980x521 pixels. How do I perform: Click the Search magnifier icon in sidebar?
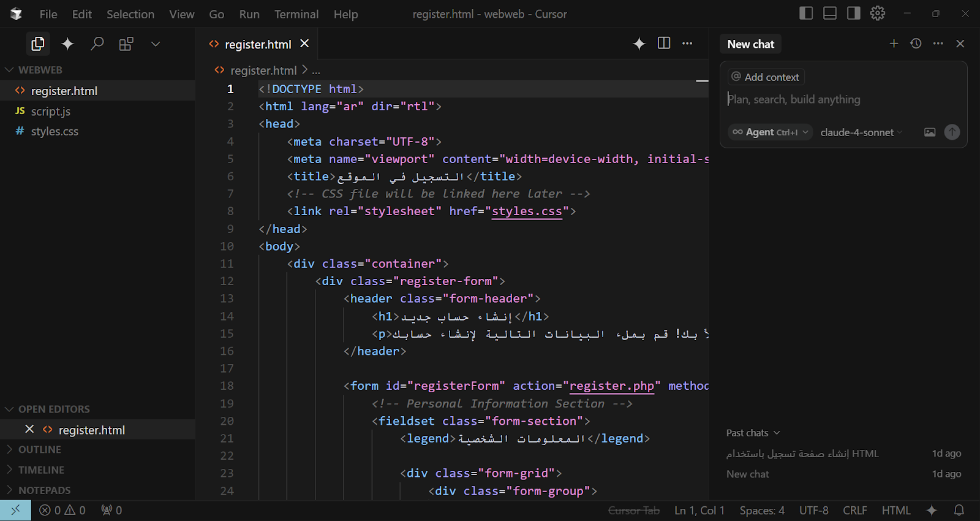(x=97, y=44)
